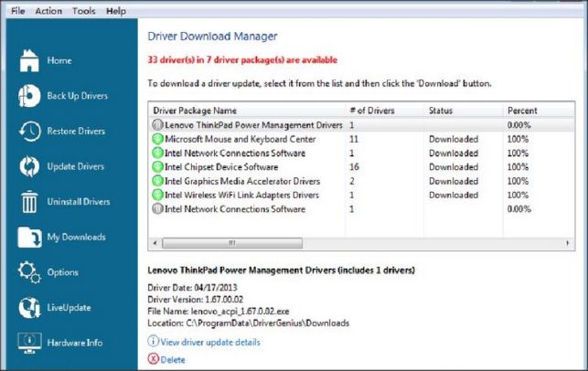Click green status icon for Intel Chipset Device Software
Viewport: 588px width, 371px height.
(157, 166)
